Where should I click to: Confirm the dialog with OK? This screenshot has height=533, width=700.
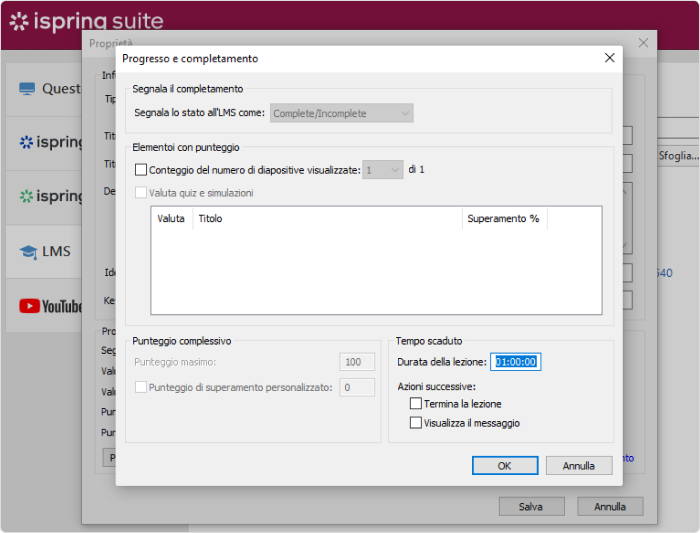pyautogui.click(x=505, y=466)
